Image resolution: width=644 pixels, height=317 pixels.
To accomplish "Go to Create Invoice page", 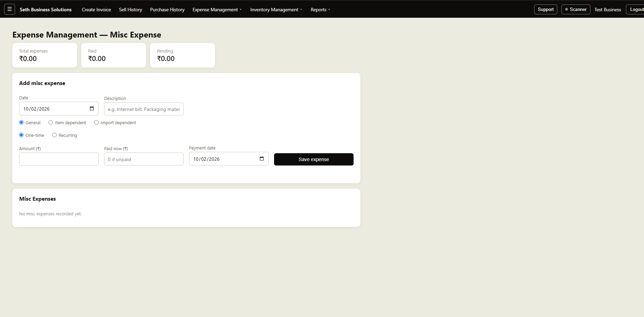I will [96, 10].
